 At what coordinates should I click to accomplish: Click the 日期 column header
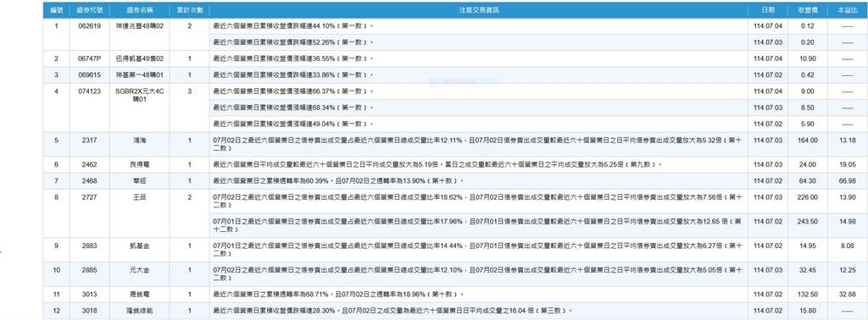(x=767, y=10)
